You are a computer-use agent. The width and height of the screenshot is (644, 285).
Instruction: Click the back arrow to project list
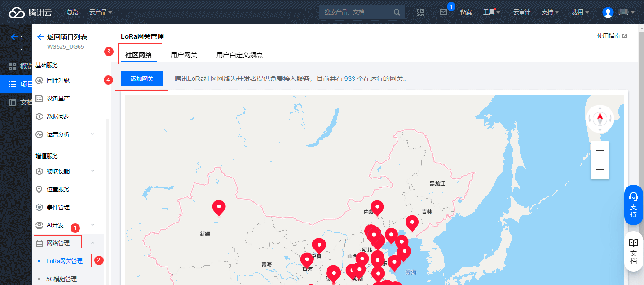point(41,37)
